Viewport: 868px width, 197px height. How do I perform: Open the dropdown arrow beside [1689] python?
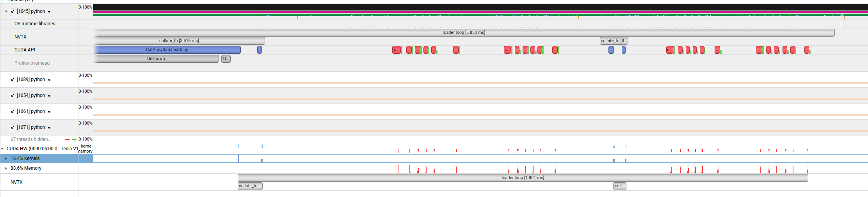[x=49, y=80]
